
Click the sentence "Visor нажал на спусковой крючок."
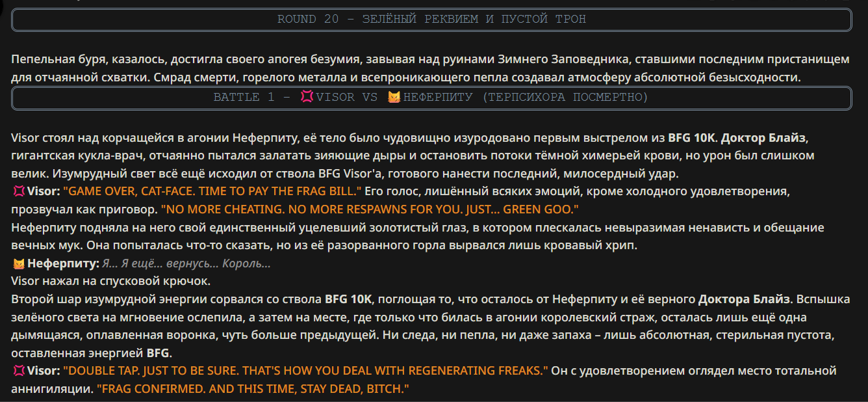pyautogui.click(x=110, y=282)
